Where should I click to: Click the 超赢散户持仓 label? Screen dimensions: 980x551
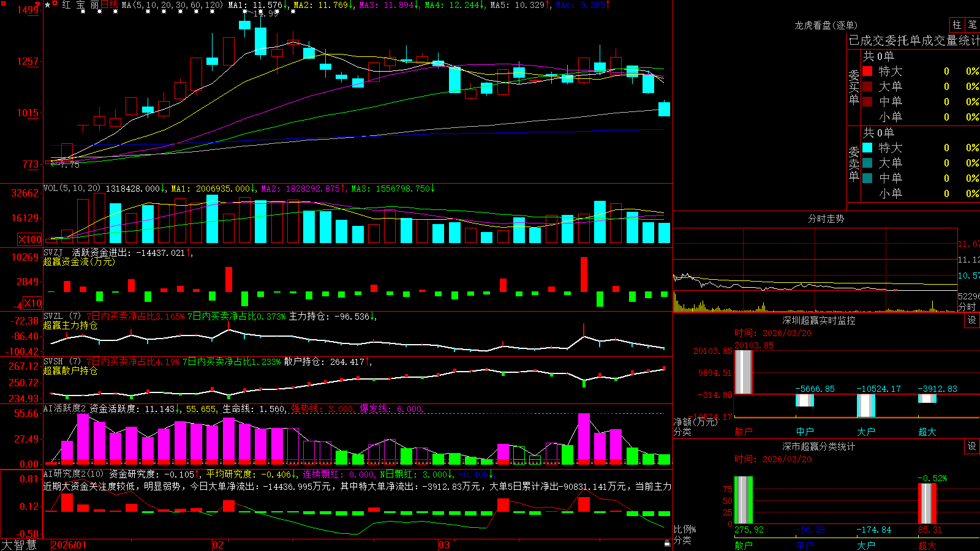70,370
